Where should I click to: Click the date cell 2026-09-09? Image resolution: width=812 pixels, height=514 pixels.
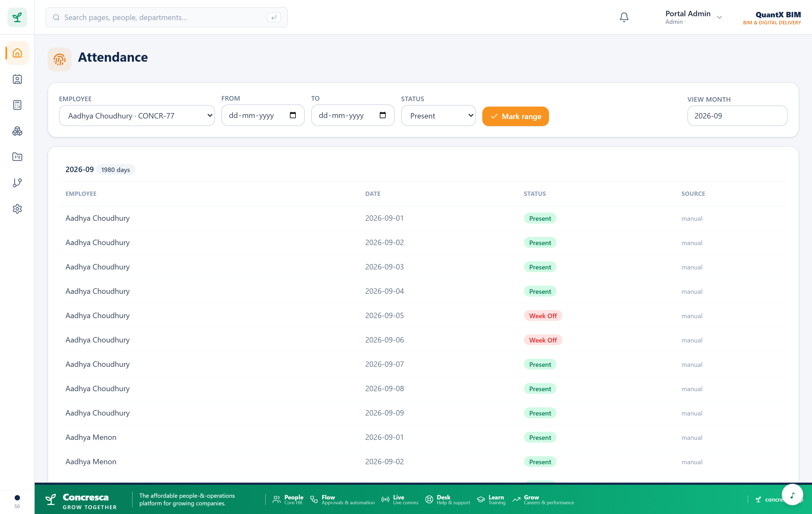coord(384,413)
